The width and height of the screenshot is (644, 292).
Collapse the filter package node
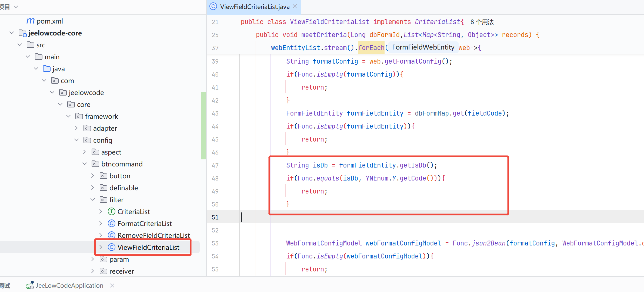pyautogui.click(x=93, y=200)
